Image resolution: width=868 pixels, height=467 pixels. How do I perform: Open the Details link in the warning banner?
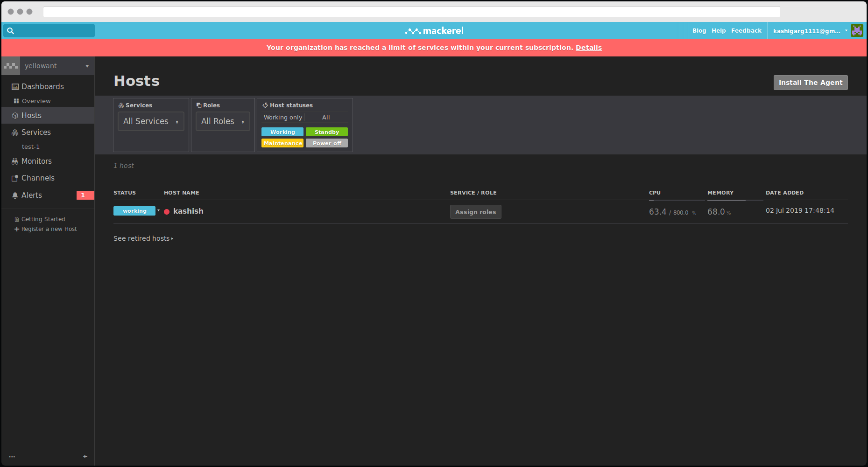click(x=588, y=48)
